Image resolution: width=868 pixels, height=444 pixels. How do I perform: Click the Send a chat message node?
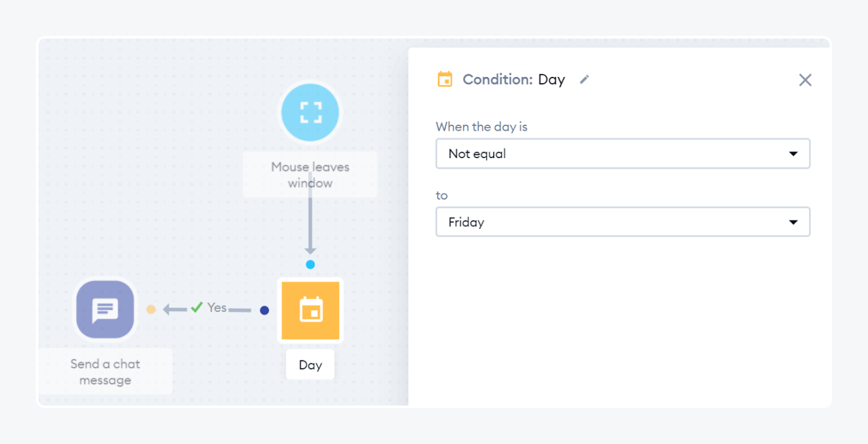click(x=105, y=310)
